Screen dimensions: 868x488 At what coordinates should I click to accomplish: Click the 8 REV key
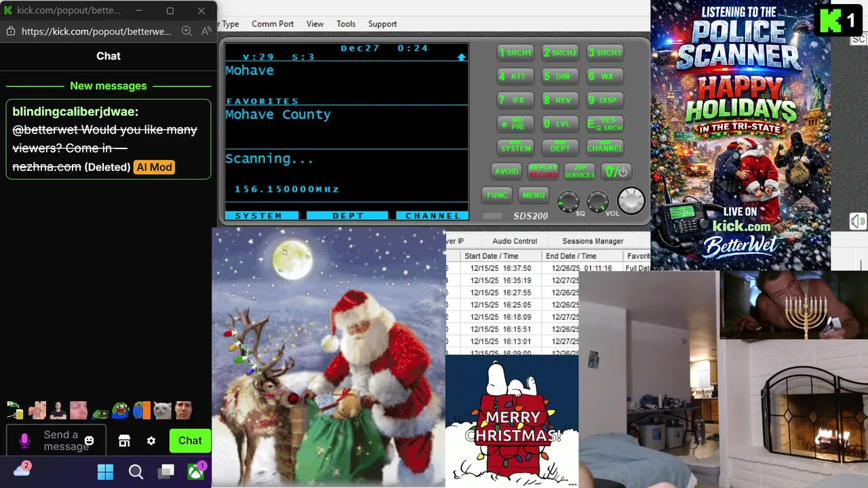[x=560, y=100]
